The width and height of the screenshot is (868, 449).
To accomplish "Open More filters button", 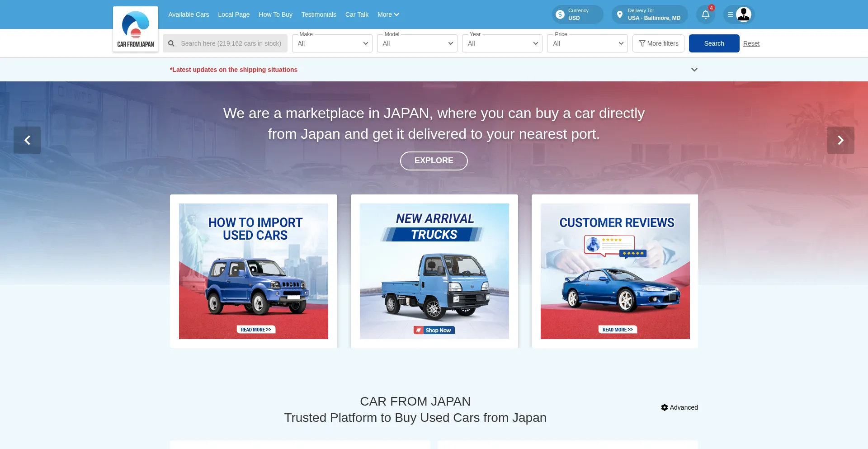I will coord(658,43).
